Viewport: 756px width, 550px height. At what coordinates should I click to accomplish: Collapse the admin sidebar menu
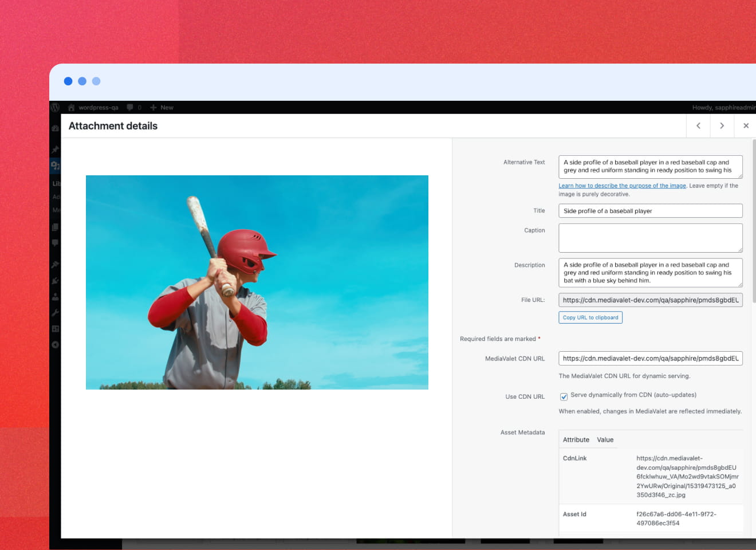pos(55,345)
